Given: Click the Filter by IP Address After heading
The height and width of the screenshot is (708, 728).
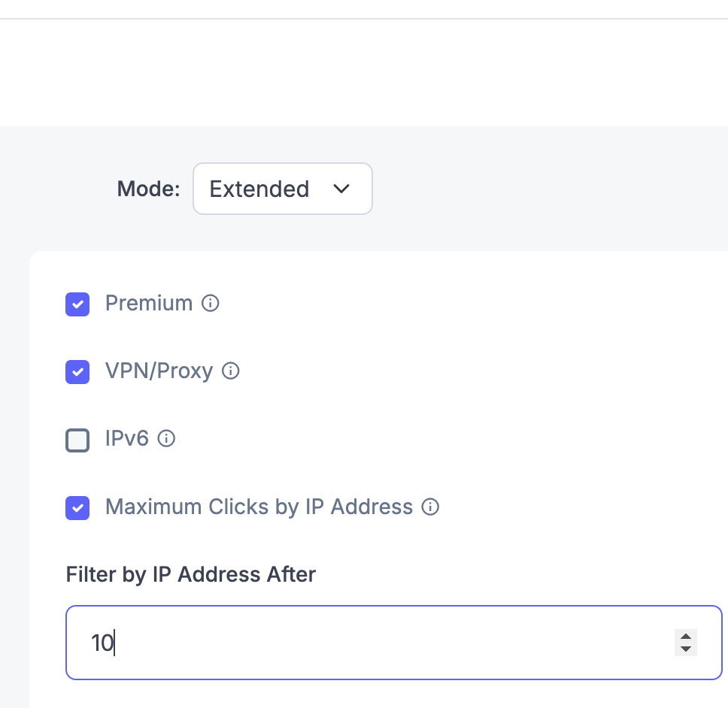Looking at the screenshot, I should click(x=191, y=575).
